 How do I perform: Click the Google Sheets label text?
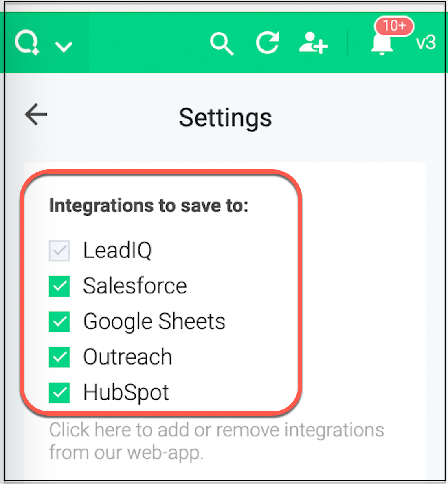[154, 321]
